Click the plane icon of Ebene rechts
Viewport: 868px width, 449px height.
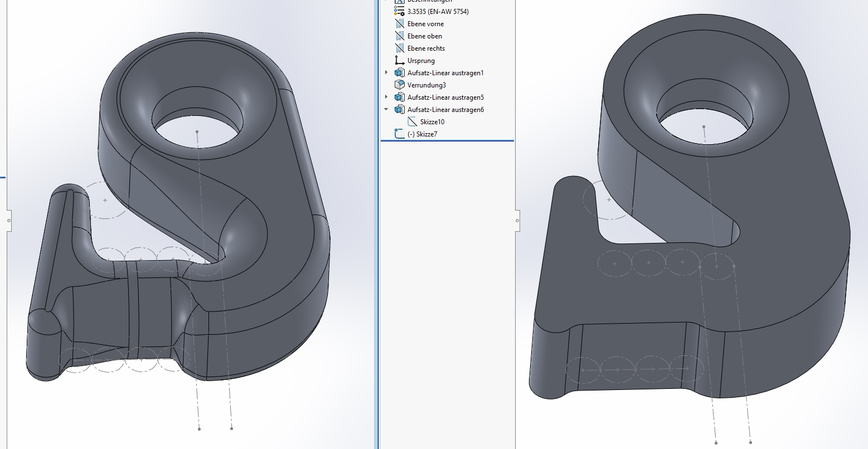[399, 48]
